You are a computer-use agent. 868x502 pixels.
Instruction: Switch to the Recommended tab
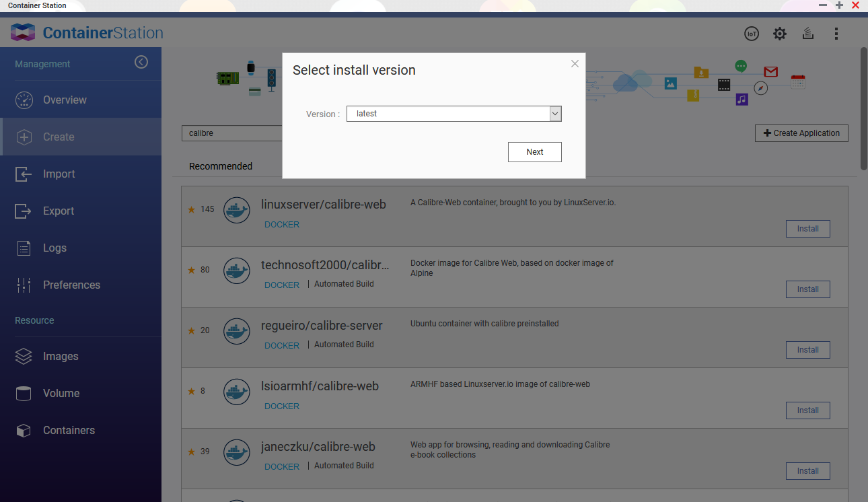pos(221,166)
